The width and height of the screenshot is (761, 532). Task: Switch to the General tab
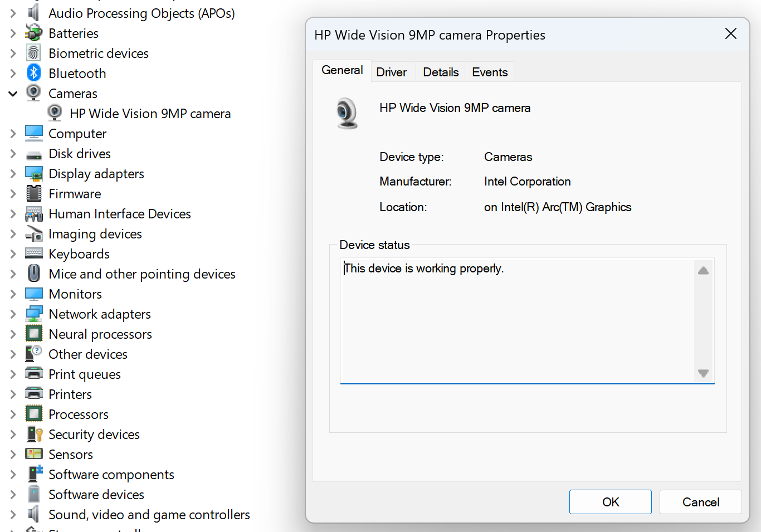pos(342,70)
